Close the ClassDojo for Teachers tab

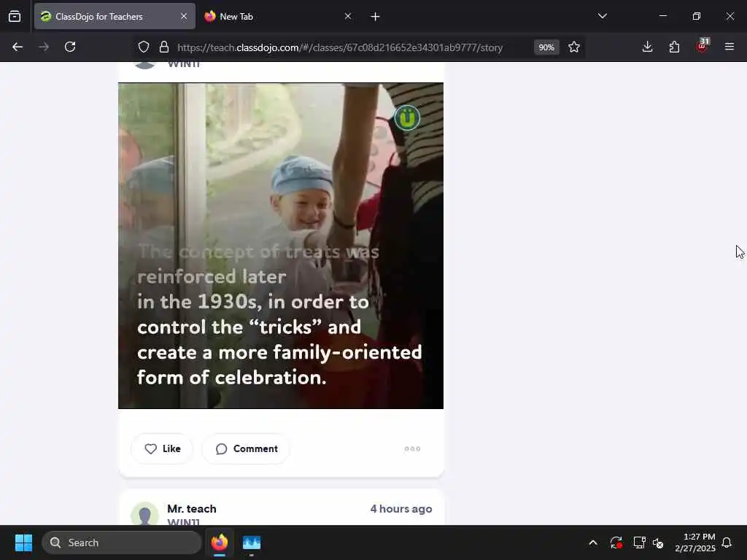pos(183,16)
